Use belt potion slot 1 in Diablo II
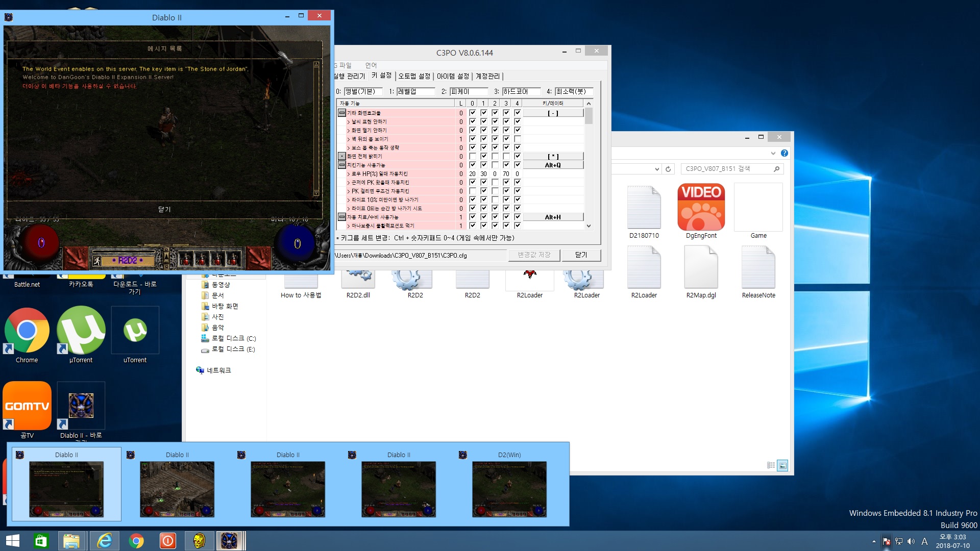The image size is (980, 551). (x=185, y=259)
